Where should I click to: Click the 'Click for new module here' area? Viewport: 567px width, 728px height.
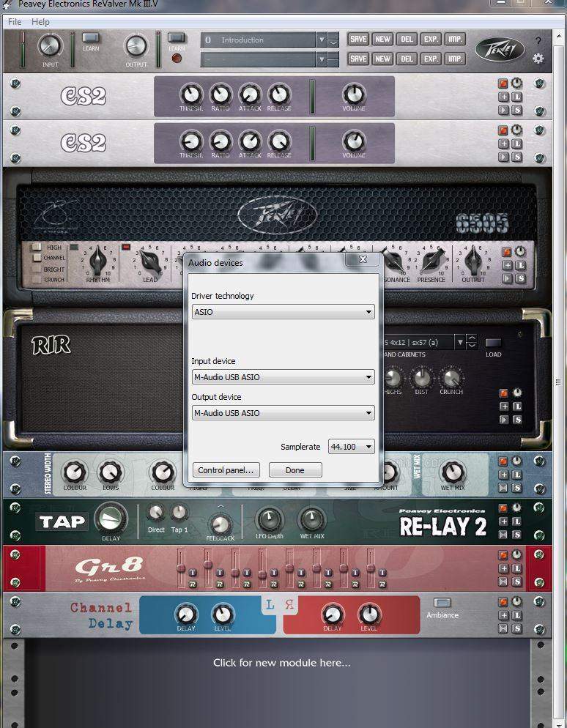(281, 663)
